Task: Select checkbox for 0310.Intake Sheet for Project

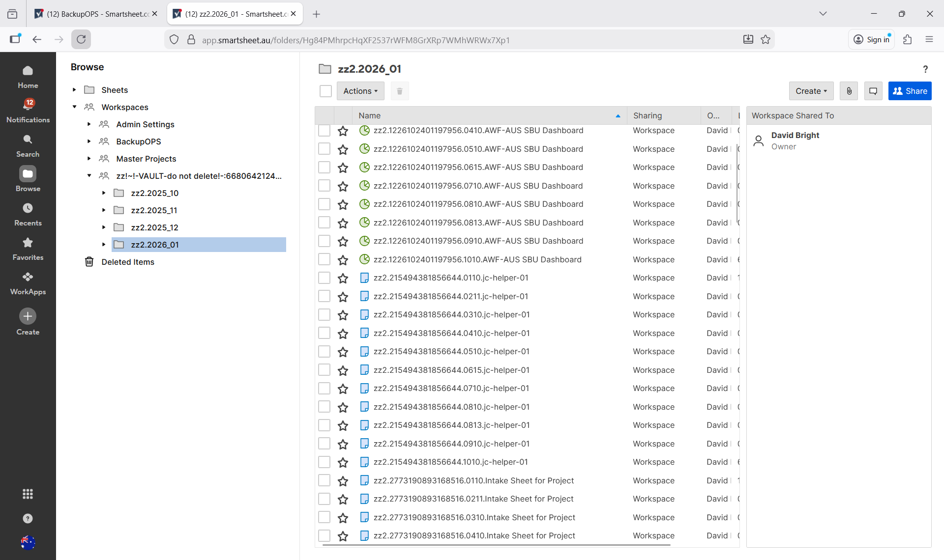Action: tap(324, 517)
